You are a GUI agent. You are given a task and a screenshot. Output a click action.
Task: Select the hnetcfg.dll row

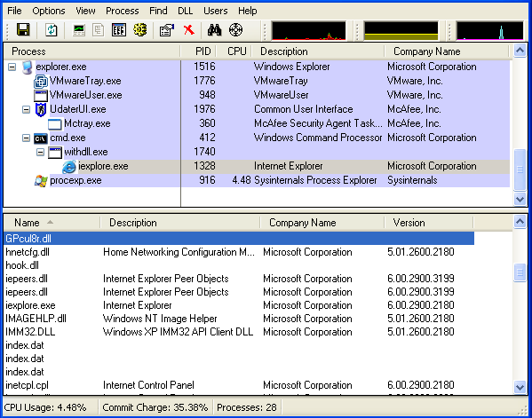coord(239,252)
